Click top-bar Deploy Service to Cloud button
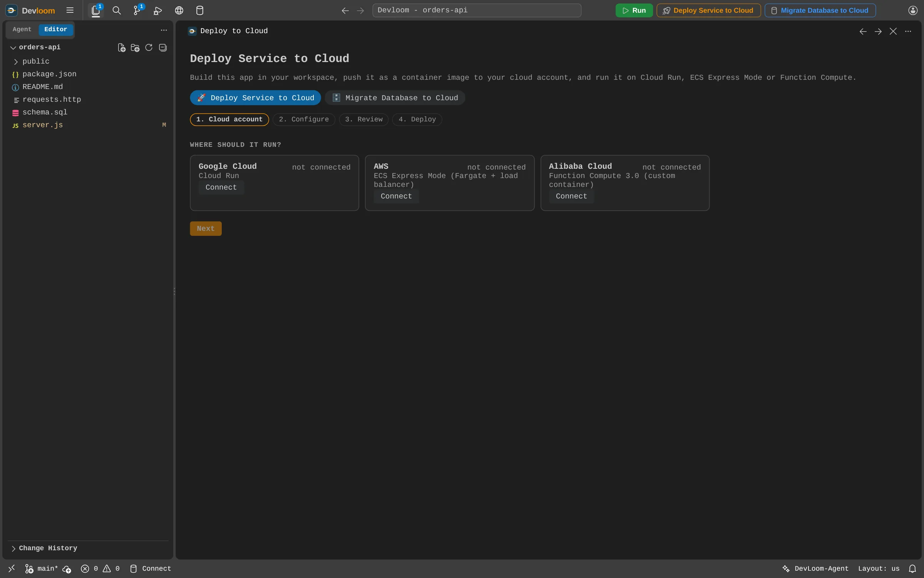Screen dimensions: 924x578 pyautogui.click(x=708, y=10)
